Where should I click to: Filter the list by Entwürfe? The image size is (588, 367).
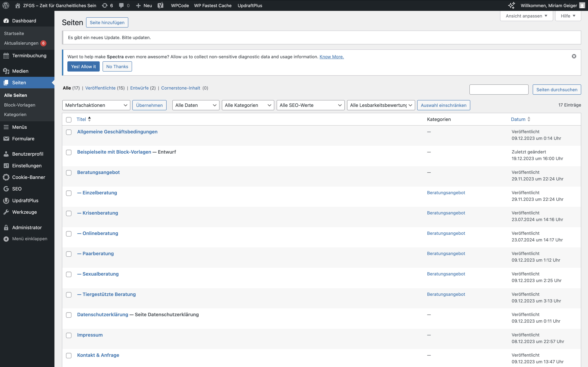[139, 88]
